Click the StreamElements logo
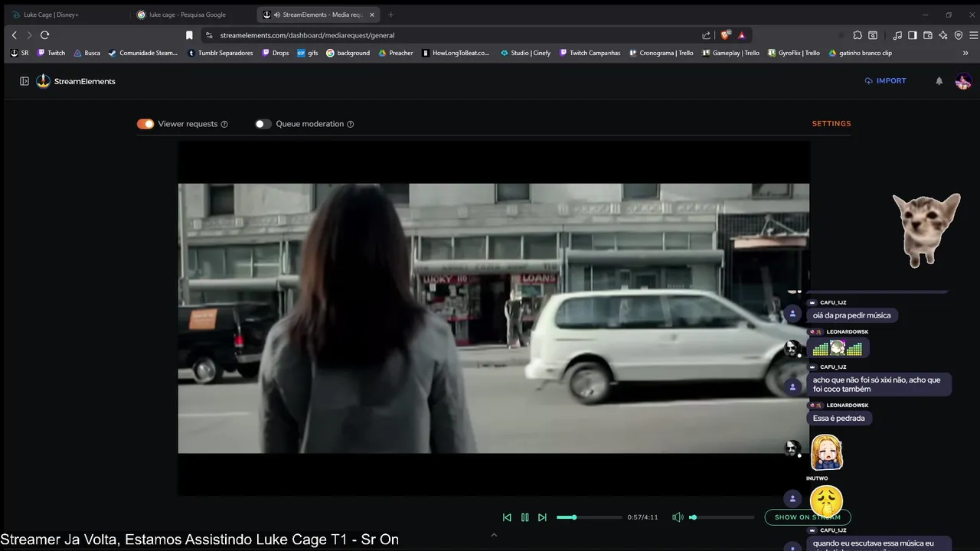 tap(76, 81)
